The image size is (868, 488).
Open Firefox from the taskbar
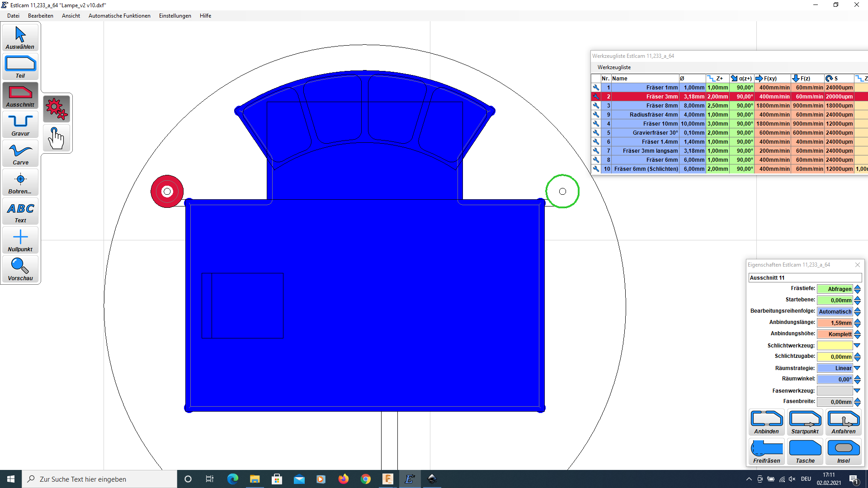click(x=344, y=479)
